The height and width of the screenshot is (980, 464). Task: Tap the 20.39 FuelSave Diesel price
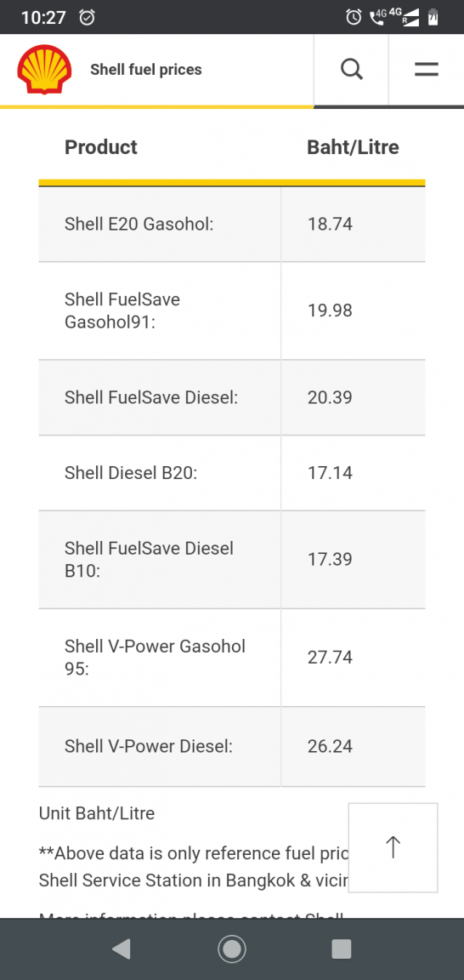330,397
